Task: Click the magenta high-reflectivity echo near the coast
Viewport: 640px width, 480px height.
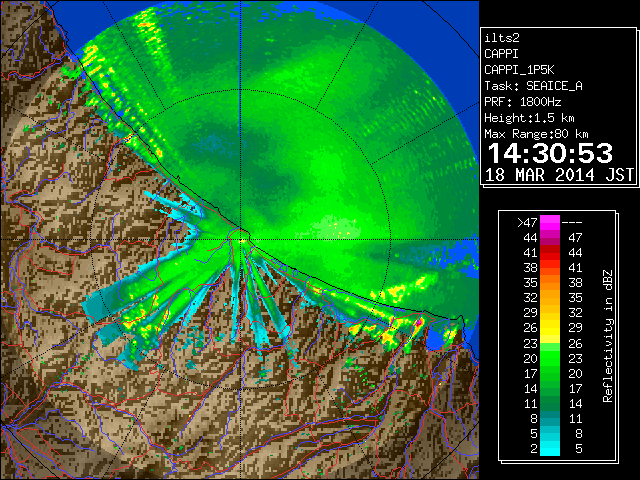Action: 419,322
